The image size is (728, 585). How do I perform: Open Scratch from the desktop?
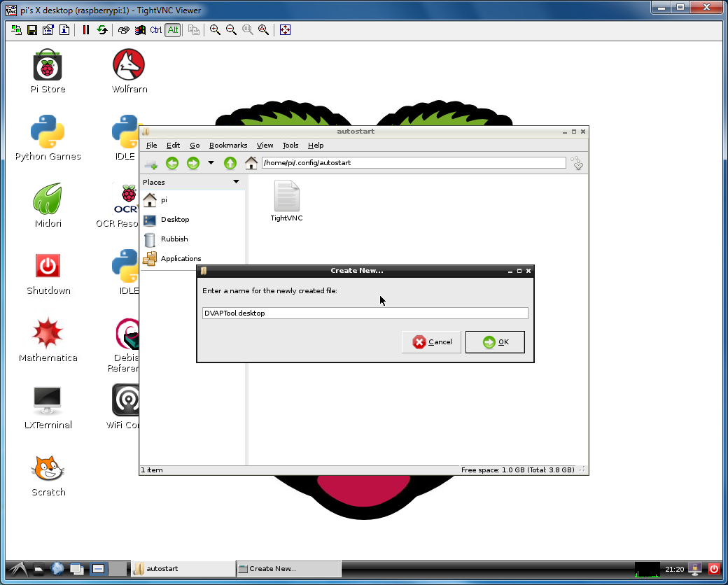(x=48, y=475)
